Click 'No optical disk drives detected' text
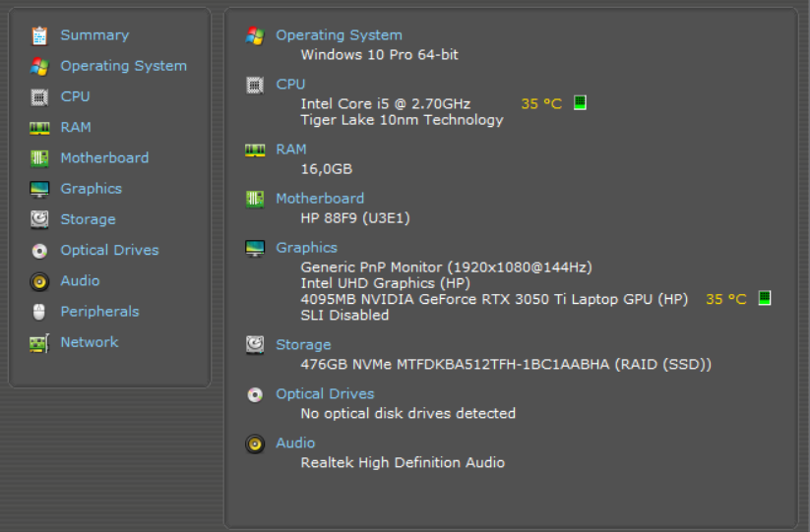The image size is (810, 532). coord(408,413)
